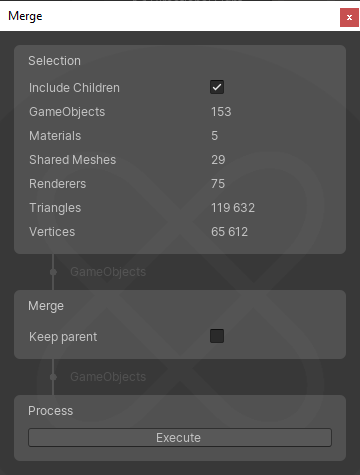Close the Merge window
Screen dimensions: 360x475
[x=349, y=17]
